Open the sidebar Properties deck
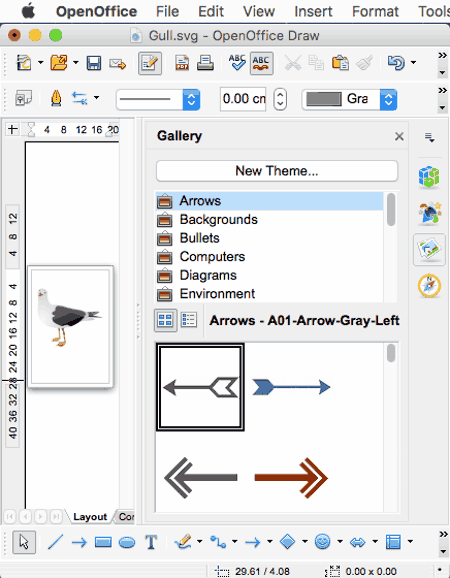Viewport: 450px width, 578px height. click(x=429, y=177)
